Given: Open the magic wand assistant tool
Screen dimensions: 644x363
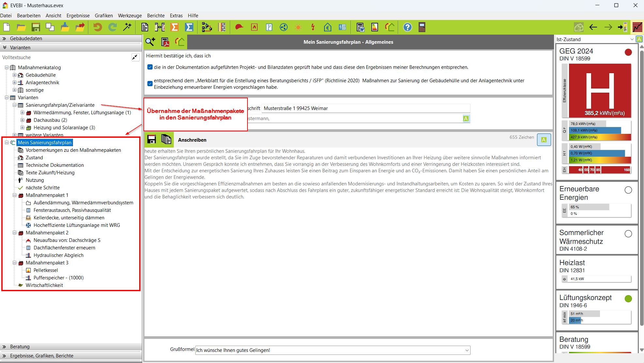Looking at the screenshot, I should pyautogui.click(x=127, y=27).
